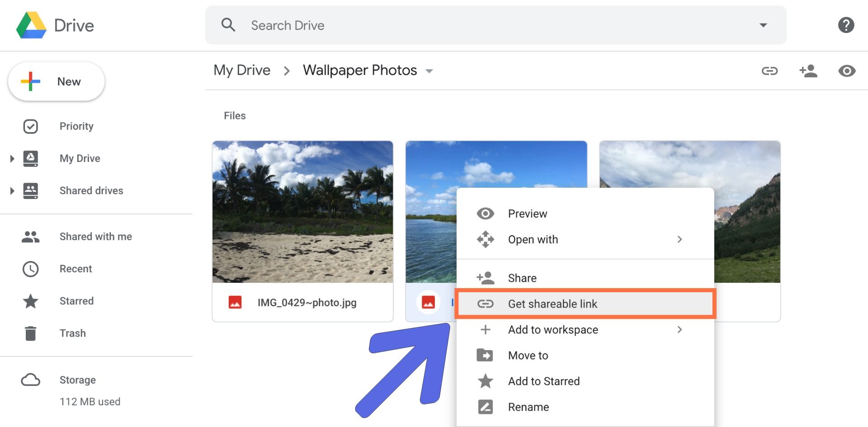Select Get shareable link menu item

(552, 304)
